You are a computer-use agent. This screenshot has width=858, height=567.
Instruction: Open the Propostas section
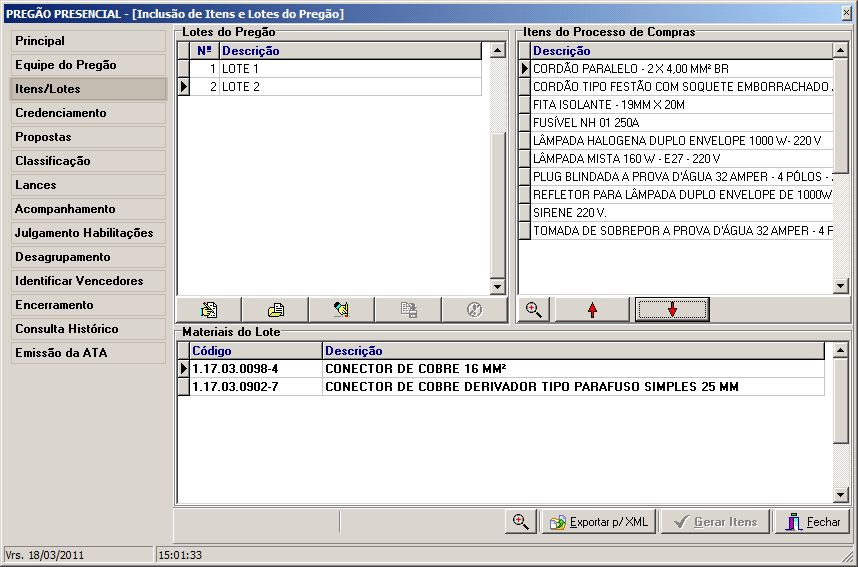pyautogui.click(x=88, y=137)
